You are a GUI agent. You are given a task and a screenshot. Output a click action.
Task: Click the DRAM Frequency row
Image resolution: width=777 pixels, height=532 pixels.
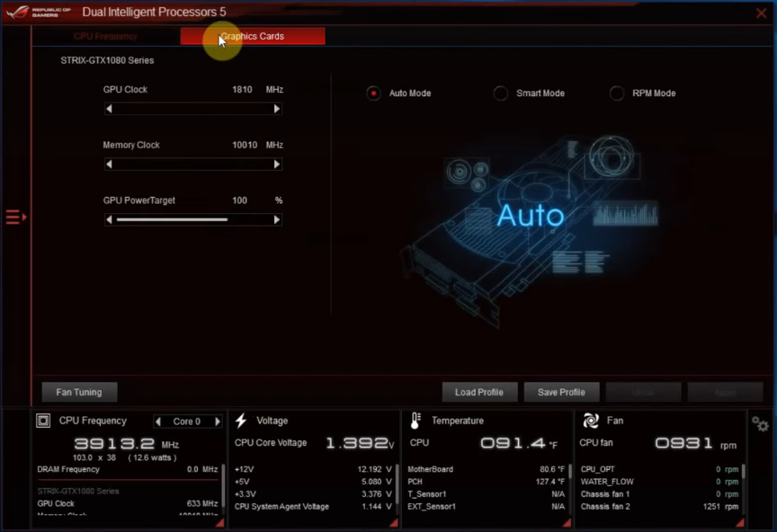click(128, 469)
